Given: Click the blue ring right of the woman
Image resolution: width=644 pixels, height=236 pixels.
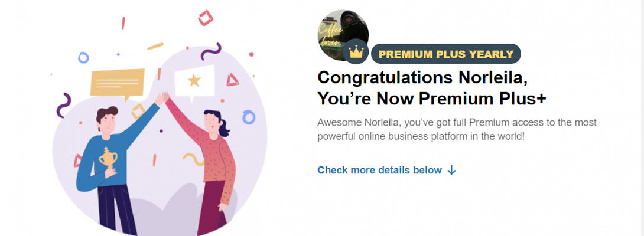Looking at the screenshot, I should (249, 117).
